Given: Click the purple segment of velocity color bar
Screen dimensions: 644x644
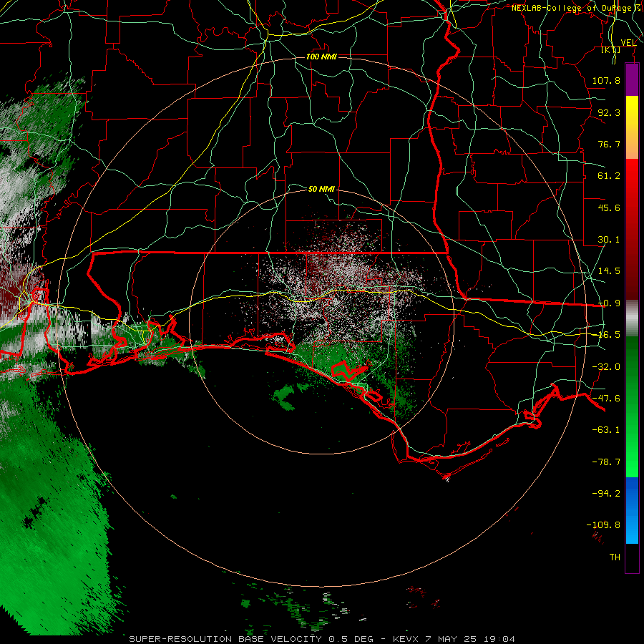Looking at the screenshot, I should coord(632,79).
